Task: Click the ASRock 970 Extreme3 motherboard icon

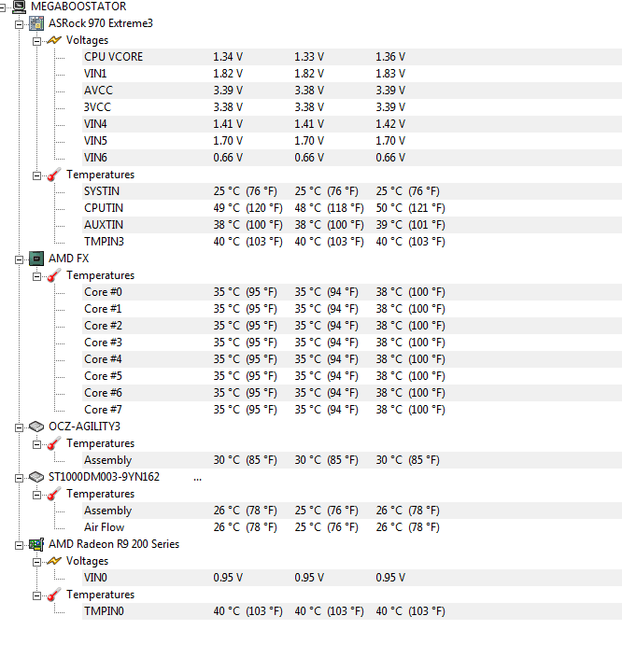Action: coord(36,23)
